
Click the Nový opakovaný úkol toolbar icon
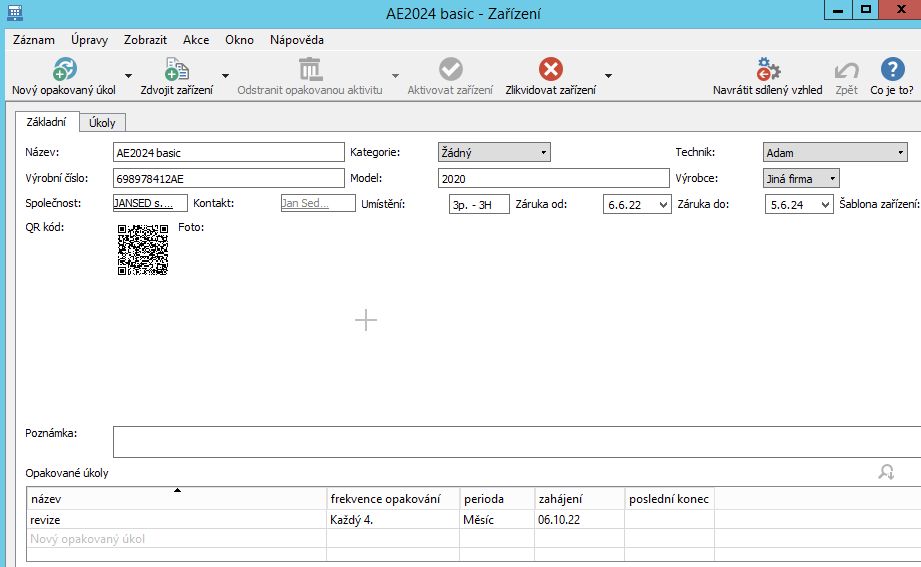coord(64,69)
